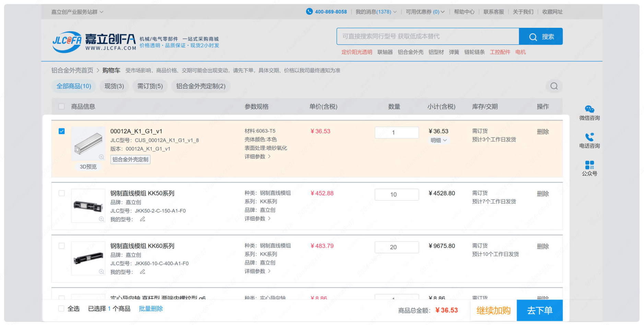Edit my model pencil icon for KK60
The image size is (644, 325).
coord(142,272)
